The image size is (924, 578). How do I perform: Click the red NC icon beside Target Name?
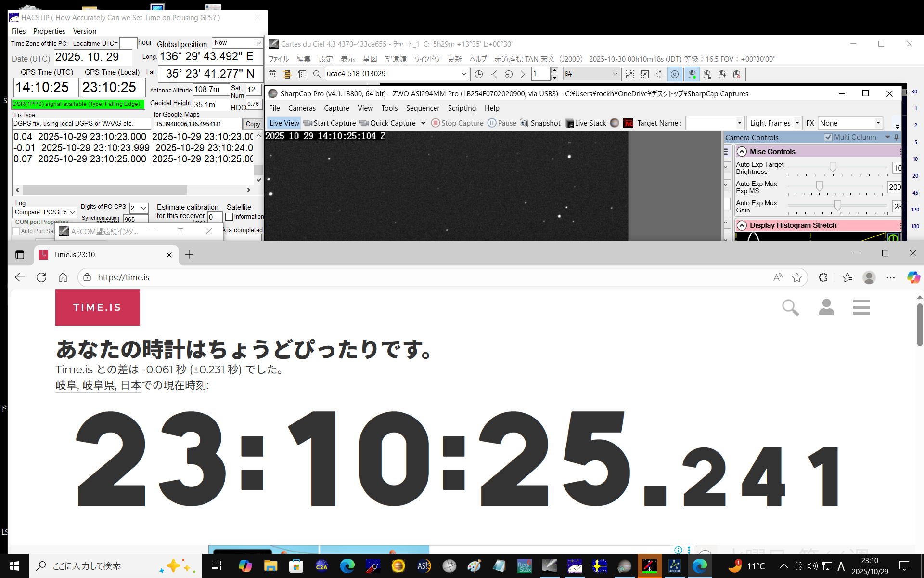click(x=628, y=123)
